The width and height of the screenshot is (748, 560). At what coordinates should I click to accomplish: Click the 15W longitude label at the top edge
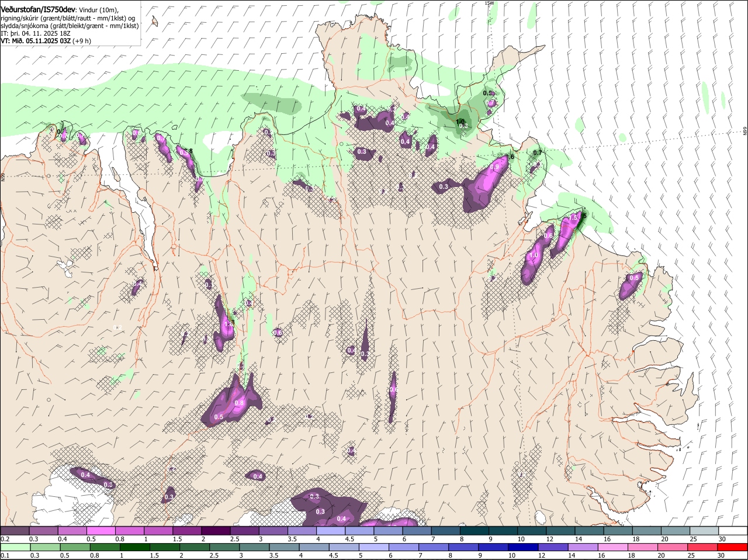[489, 3]
